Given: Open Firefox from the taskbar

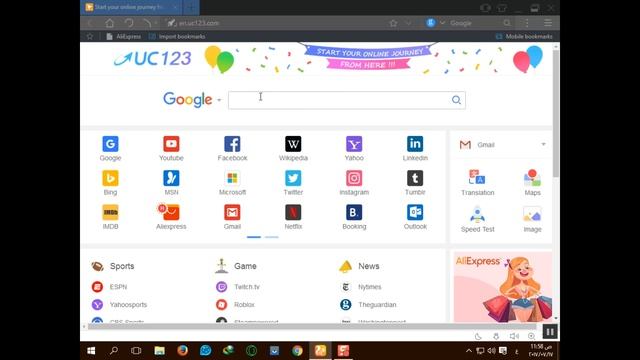Looking at the screenshot, I should pyautogui.click(x=182, y=351).
